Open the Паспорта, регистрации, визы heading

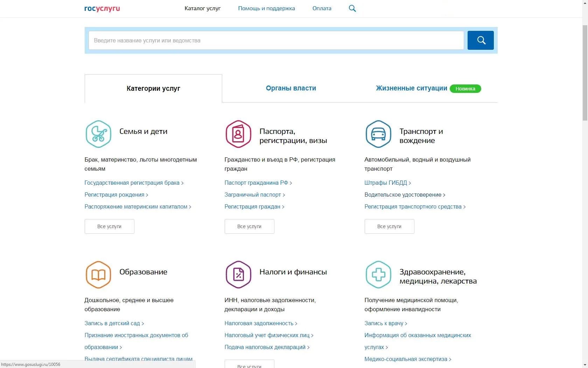(x=293, y=136)
